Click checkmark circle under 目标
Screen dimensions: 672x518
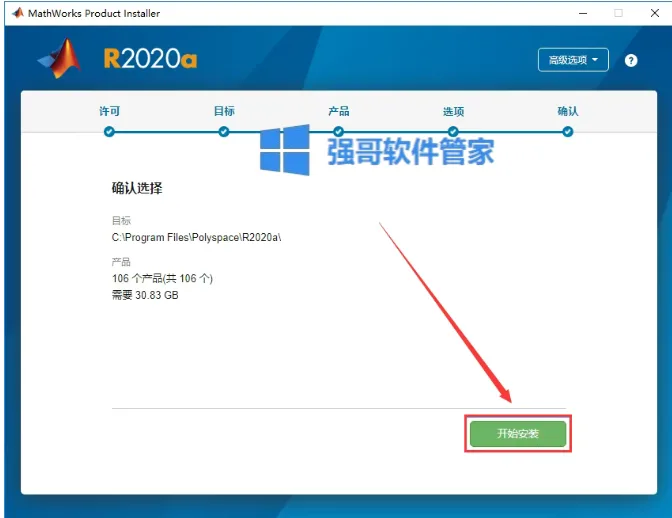[224, 132]
